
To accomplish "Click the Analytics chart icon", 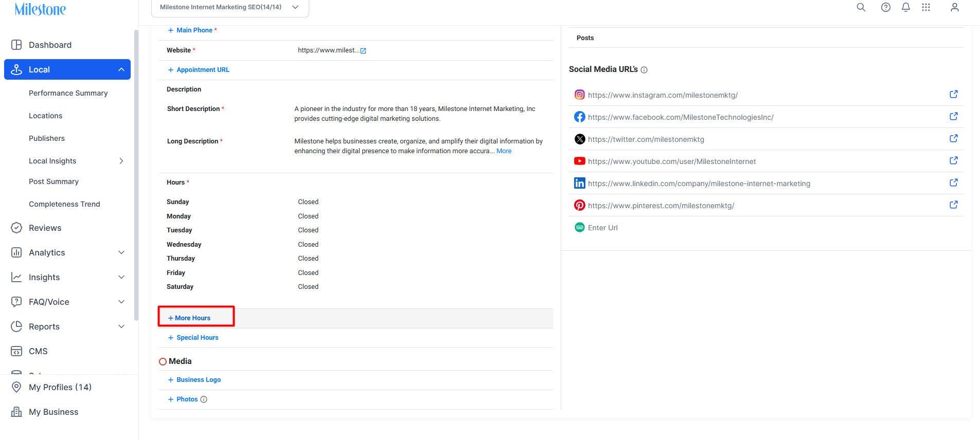I will click(16, 252).
